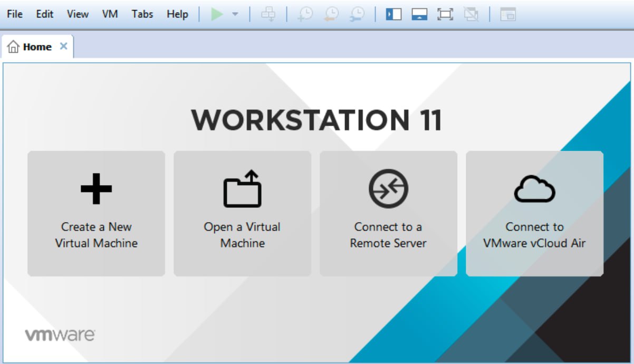Click the plus icon for new VM
Viewport: 634px width, 364px height.
tap(96, 188)
